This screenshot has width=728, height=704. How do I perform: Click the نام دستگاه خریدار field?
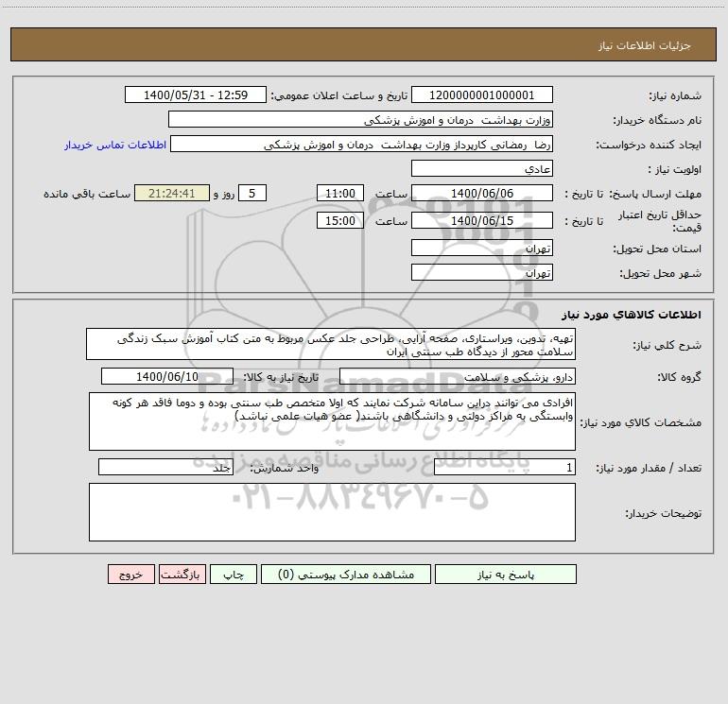tap(360, 119)
